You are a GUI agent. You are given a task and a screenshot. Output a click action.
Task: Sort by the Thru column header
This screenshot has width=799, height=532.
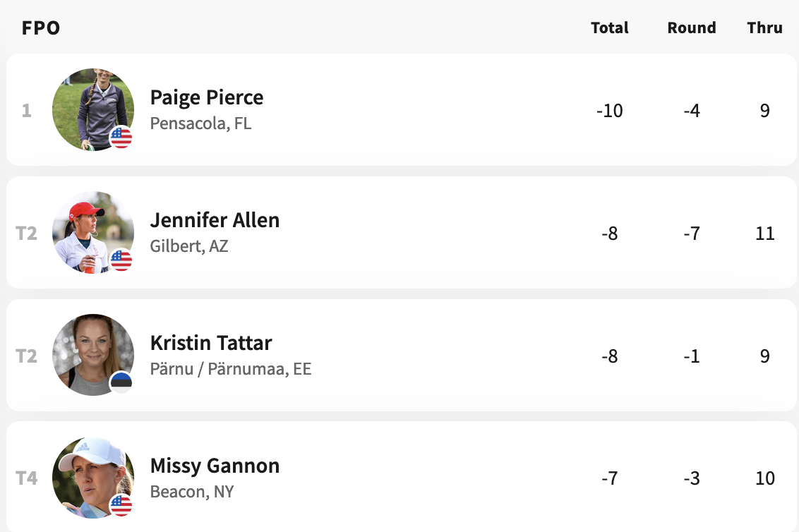tap(764, 28)
